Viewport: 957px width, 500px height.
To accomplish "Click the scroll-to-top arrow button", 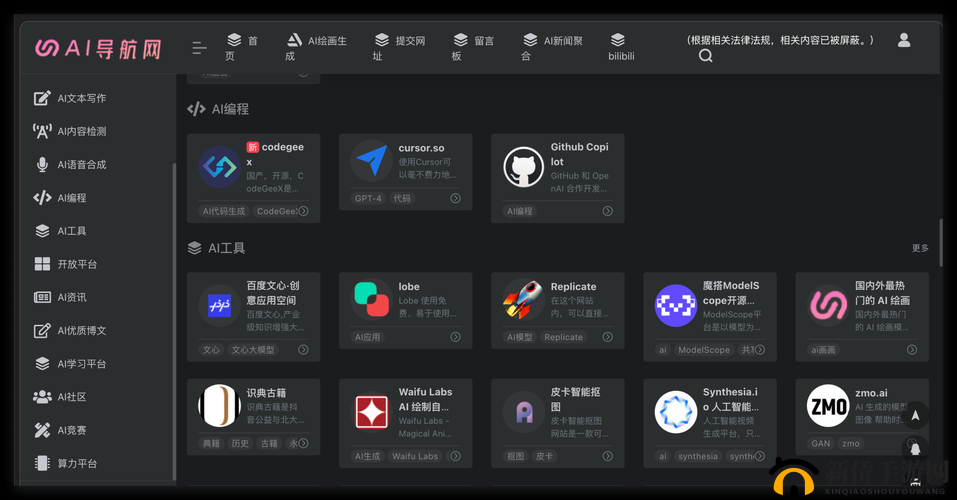I will click(915, 416).
